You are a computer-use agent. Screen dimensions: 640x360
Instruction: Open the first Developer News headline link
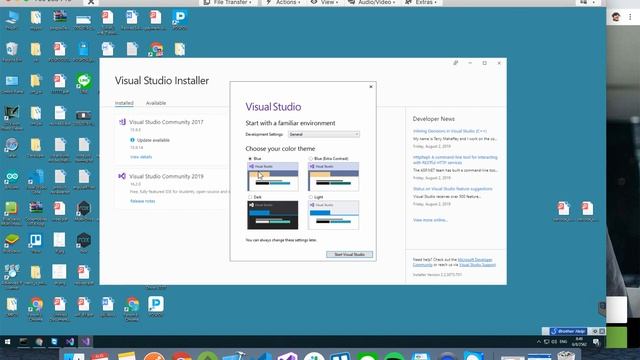pyautogui.click(x=449, y=131)
